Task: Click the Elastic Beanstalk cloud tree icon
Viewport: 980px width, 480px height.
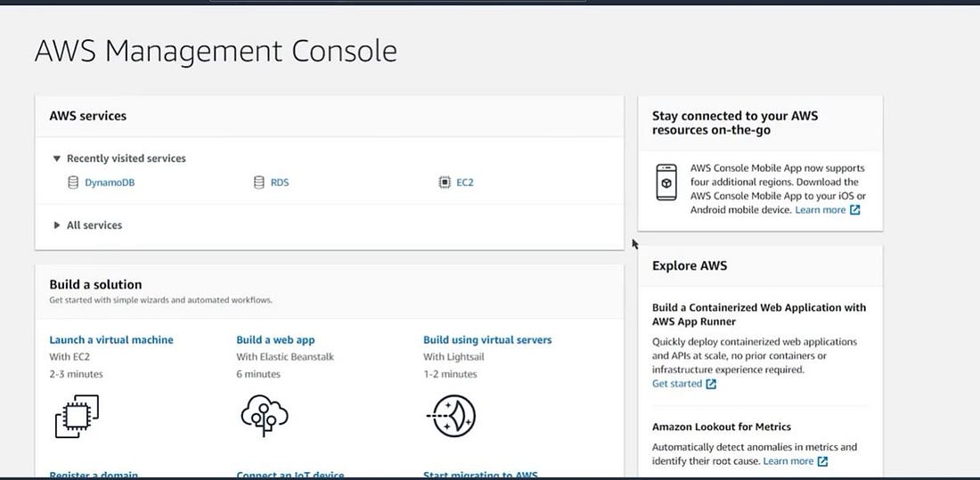Action: 265,415
